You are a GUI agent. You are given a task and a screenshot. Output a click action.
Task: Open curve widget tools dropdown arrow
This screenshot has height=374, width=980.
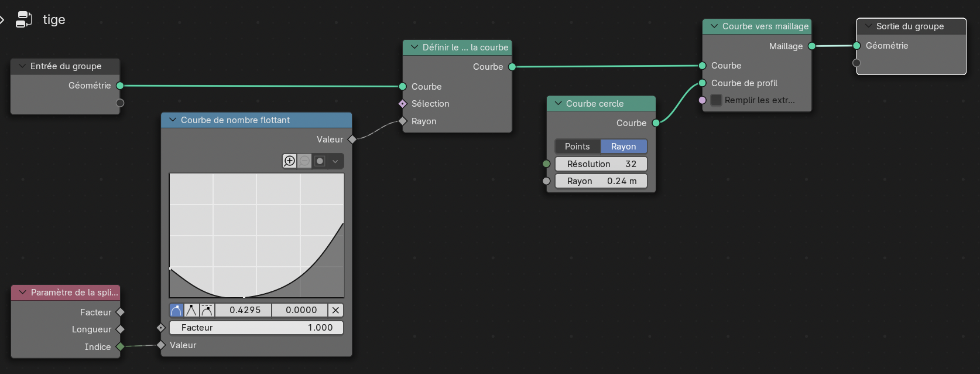335,161
